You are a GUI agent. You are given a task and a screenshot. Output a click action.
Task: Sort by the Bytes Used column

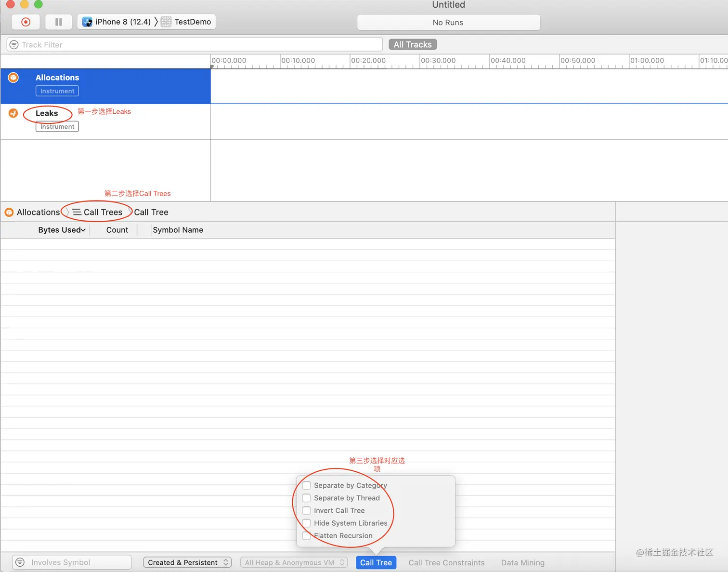point(62,230)
